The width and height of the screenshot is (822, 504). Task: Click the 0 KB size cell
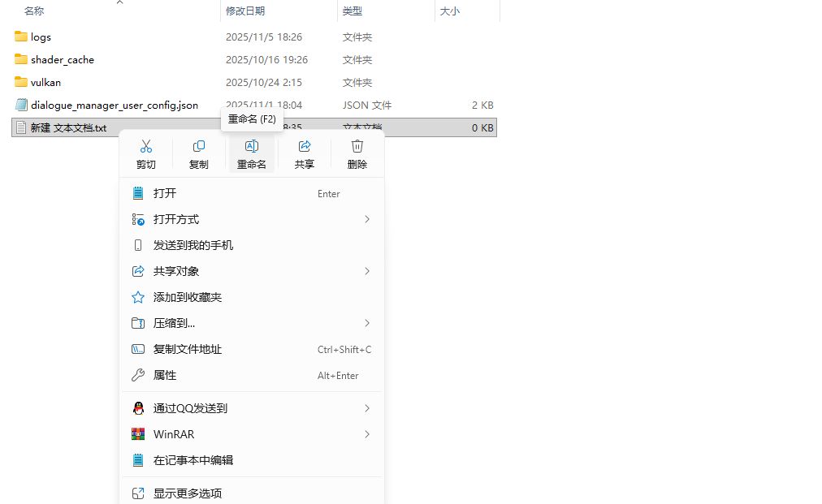tap(482, 128)
